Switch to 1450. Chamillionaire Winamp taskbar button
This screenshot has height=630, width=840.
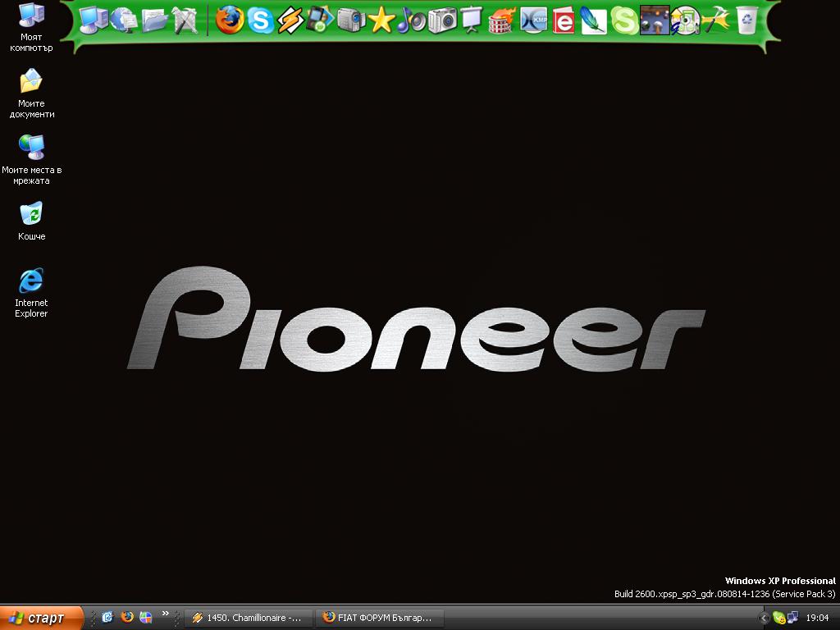[249, 618]
